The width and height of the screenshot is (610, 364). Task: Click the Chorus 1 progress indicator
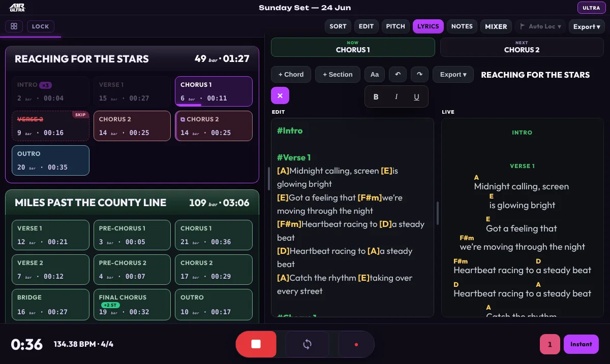188,105
